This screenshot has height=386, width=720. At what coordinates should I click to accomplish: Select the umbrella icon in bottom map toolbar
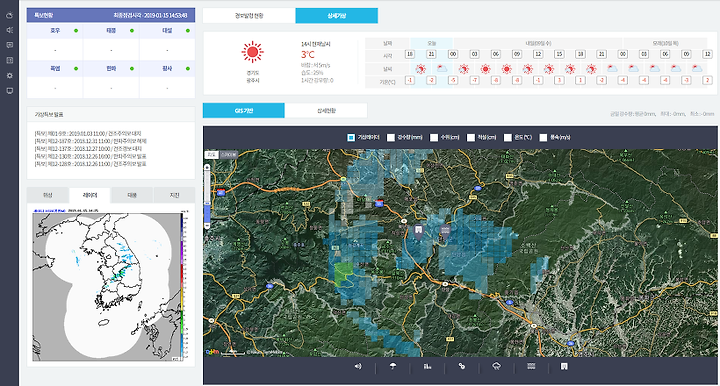(x=393, y=366)
